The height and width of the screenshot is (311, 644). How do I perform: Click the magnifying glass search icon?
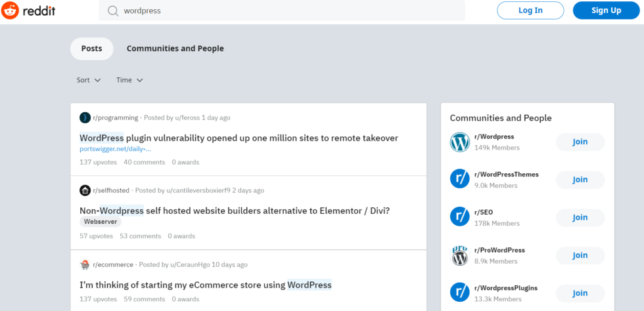(113, 10)
